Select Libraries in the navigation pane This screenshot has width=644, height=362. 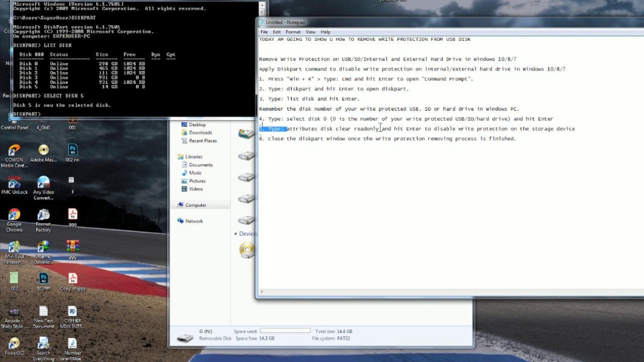(194, 157)
